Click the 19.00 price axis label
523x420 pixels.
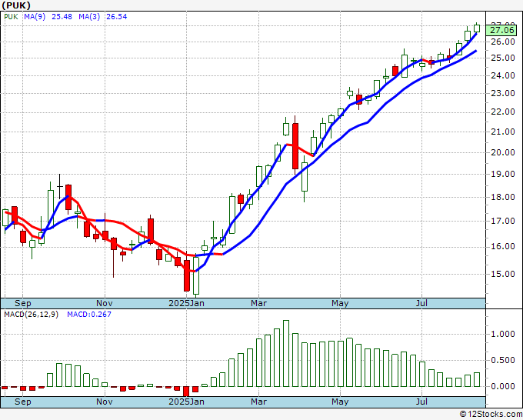503,174
